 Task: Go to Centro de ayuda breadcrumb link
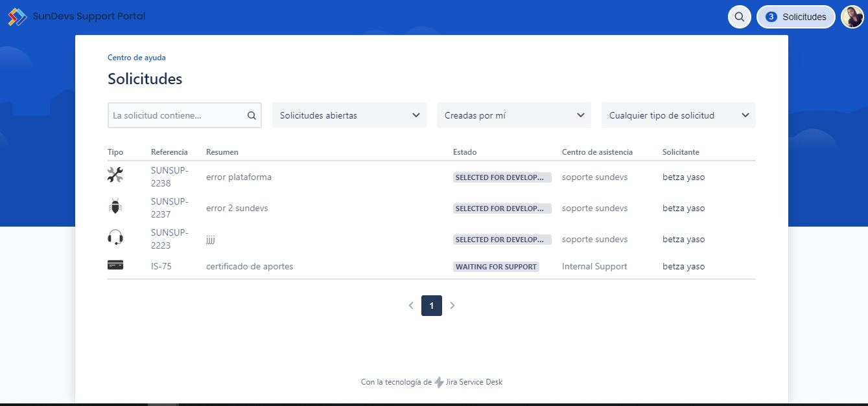(137, 58)
